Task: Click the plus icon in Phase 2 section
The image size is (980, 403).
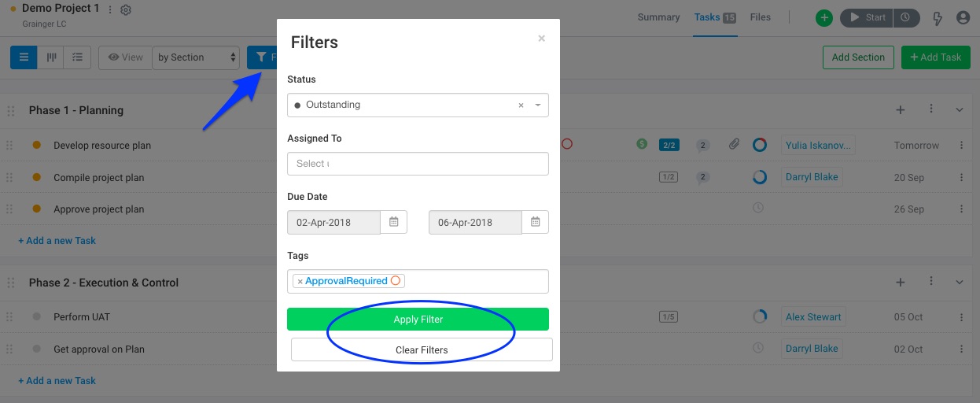Action: [x=901, y=283]
